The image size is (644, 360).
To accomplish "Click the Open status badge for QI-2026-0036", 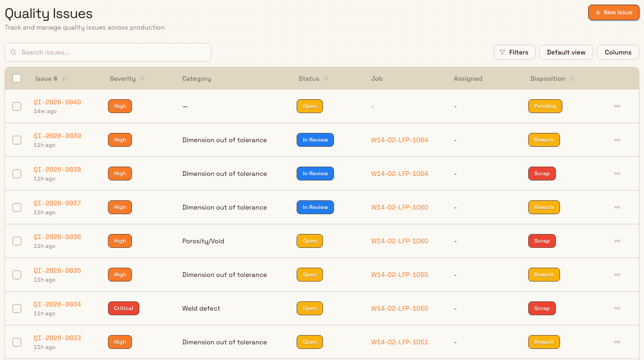I will point(310,241).
